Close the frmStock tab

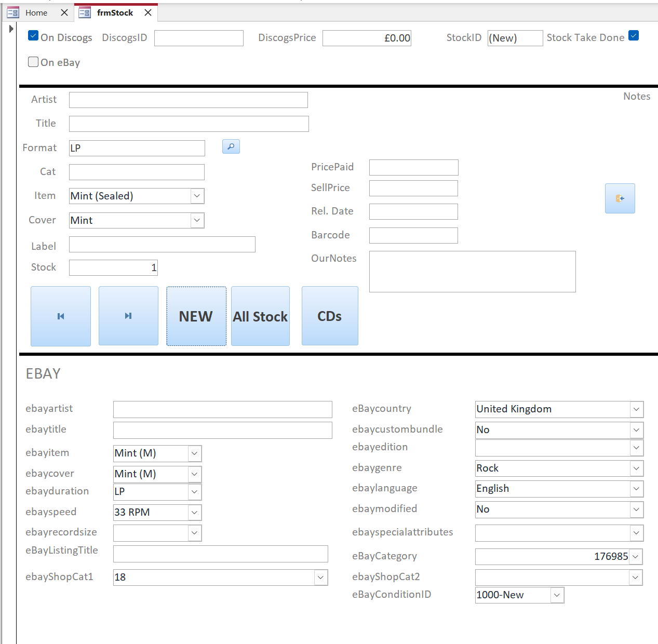click(148, 12)
